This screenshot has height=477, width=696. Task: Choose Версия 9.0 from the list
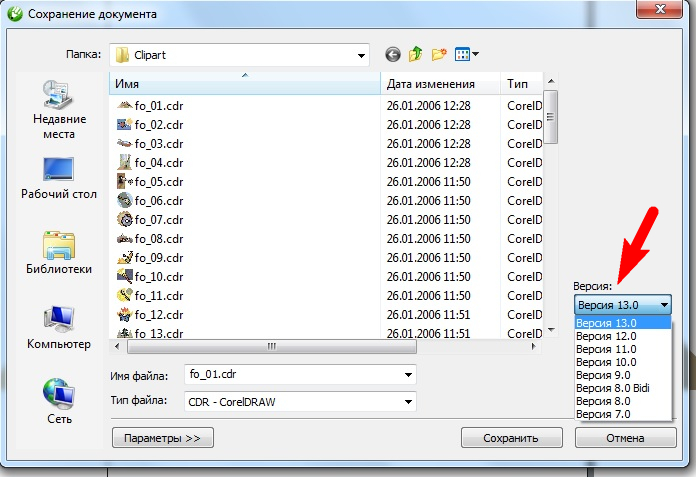click(623, 375)
